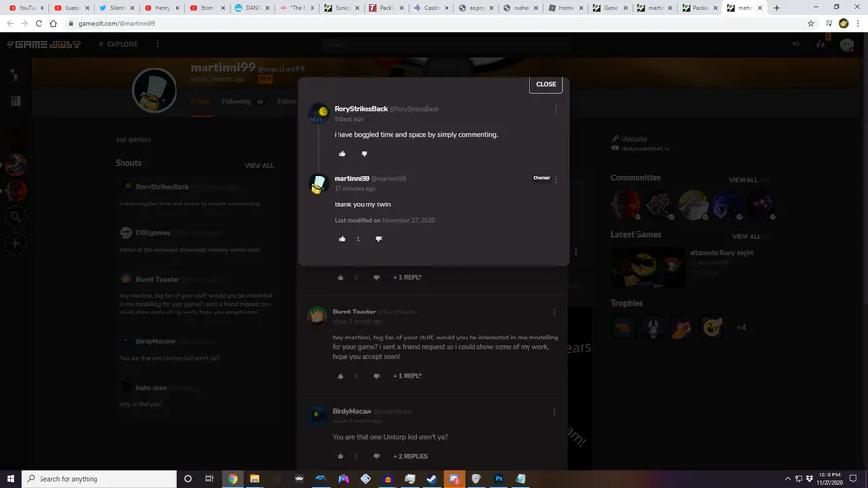View all Latest Games
The width and height of the screenshot is (868, 488).
click(x=746, y=237)
